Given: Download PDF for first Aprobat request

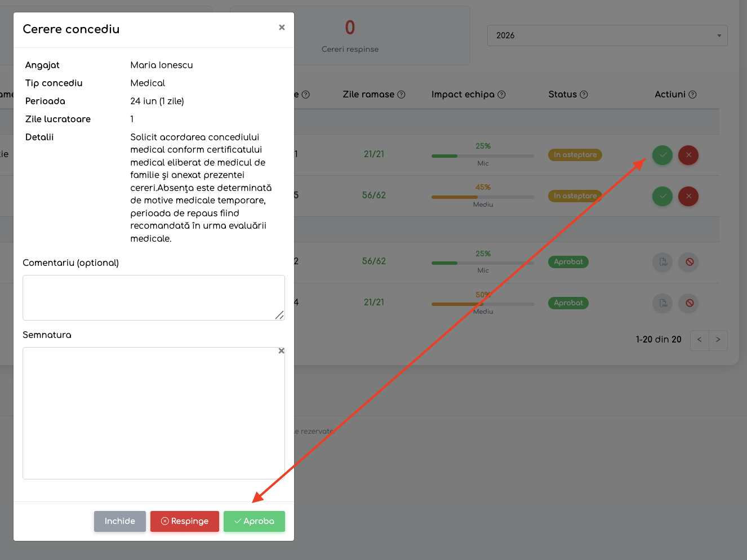Looking at the screenshot, I should [662, 262].
